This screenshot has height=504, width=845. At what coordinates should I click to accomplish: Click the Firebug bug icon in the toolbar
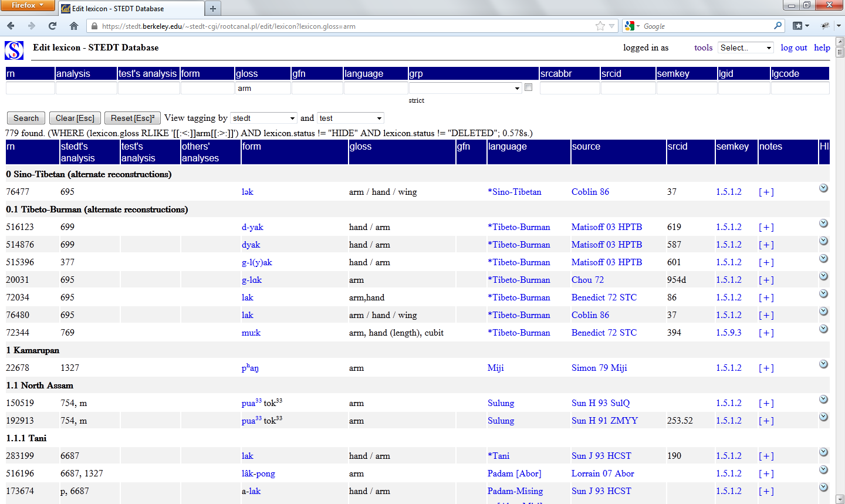[x=825, y=26]
